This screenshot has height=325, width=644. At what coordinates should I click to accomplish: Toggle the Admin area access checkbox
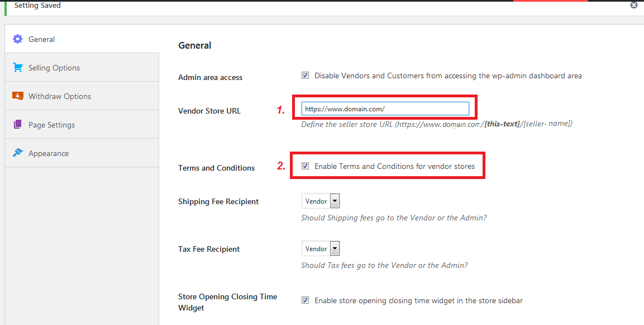click(305, 76)
